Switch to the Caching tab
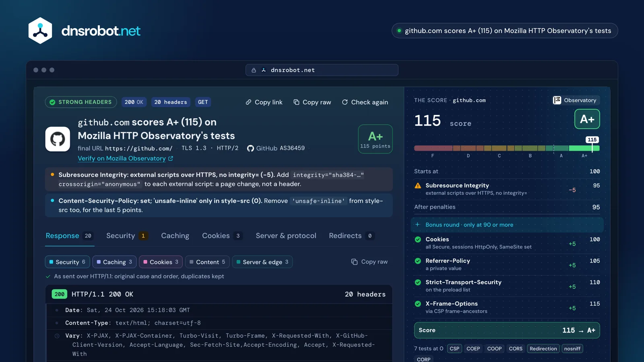644x362 pixels. coord(175,236)
